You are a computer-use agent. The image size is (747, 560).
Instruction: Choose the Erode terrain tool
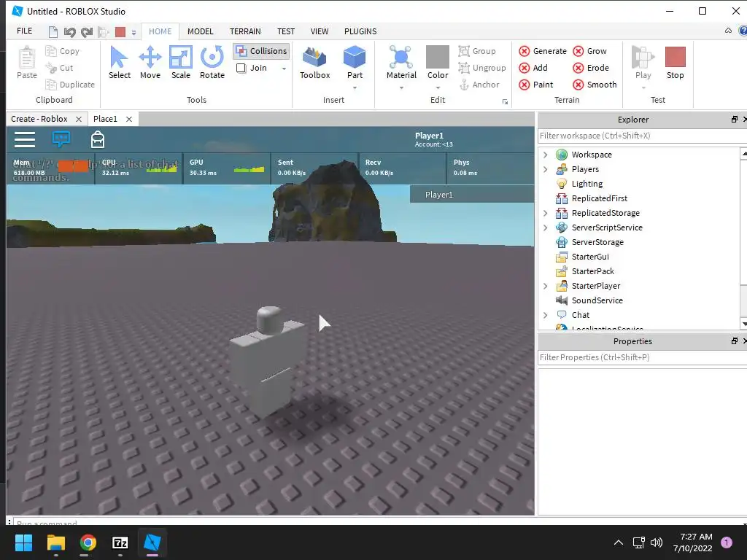click(x=591, y=68)
